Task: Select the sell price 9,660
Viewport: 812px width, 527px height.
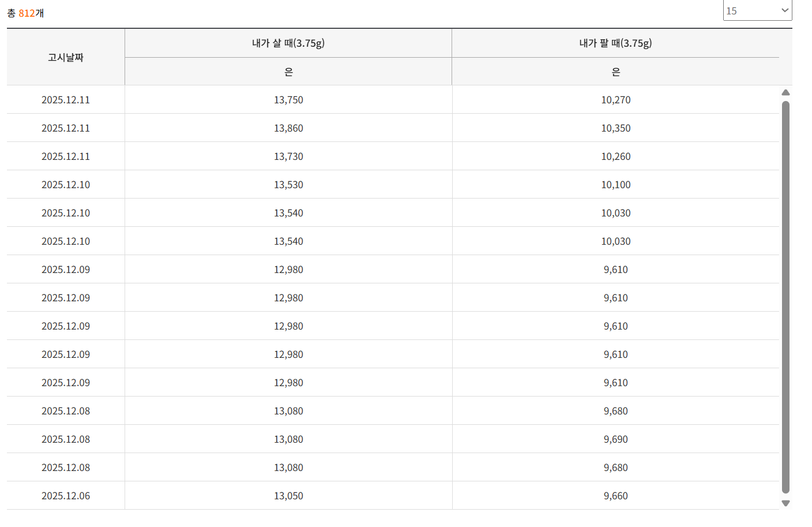Action: click(616, 496)
